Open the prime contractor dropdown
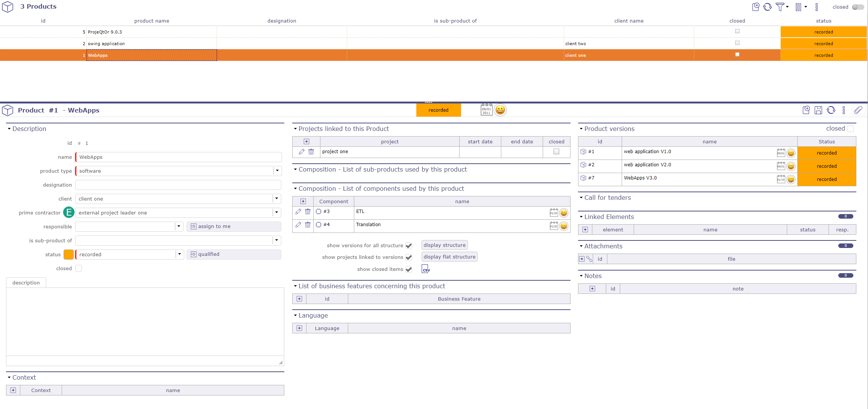Screen dimensions: 868x409 coord(276,213)
